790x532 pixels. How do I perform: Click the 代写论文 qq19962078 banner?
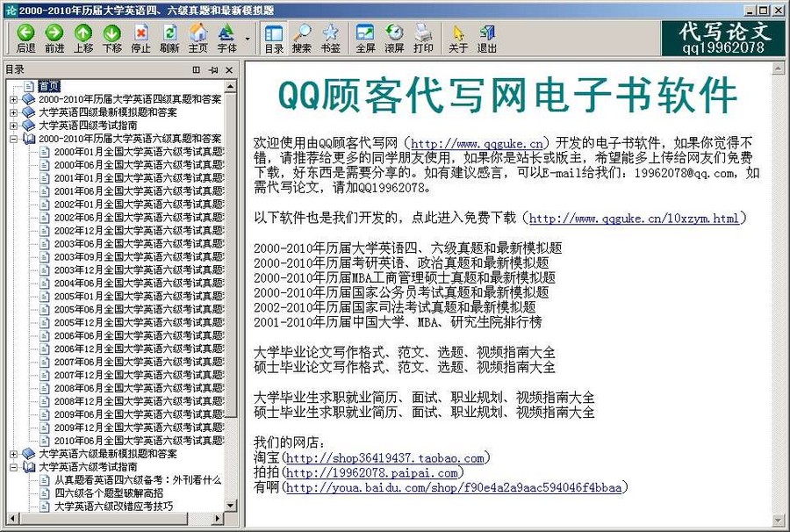click(723, 39)
